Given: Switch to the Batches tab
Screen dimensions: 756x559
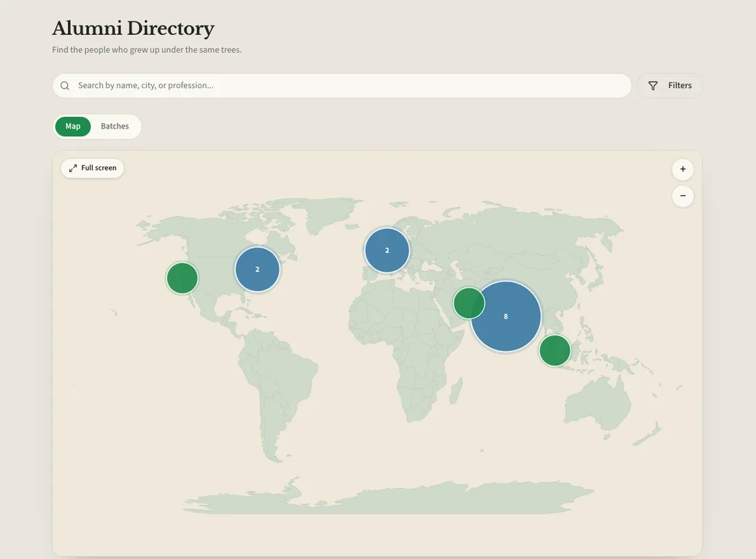Looking at the screenshot, I should pos(115,127).
